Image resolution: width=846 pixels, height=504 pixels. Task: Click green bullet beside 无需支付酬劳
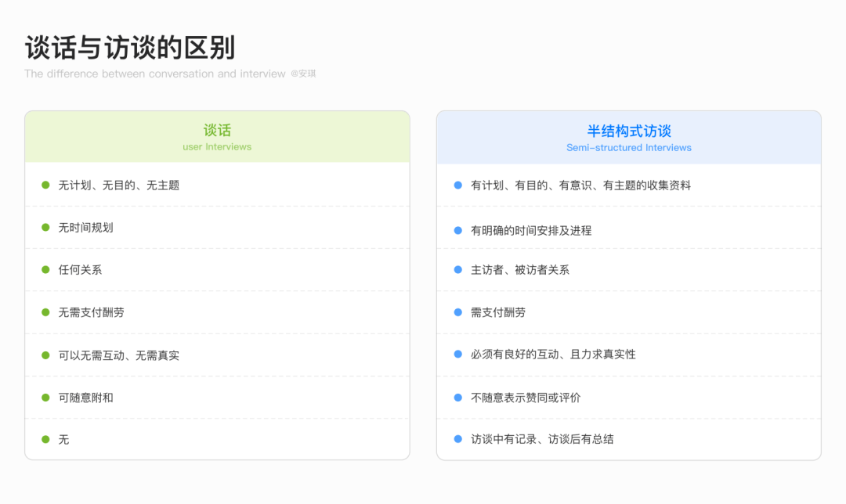46,312
